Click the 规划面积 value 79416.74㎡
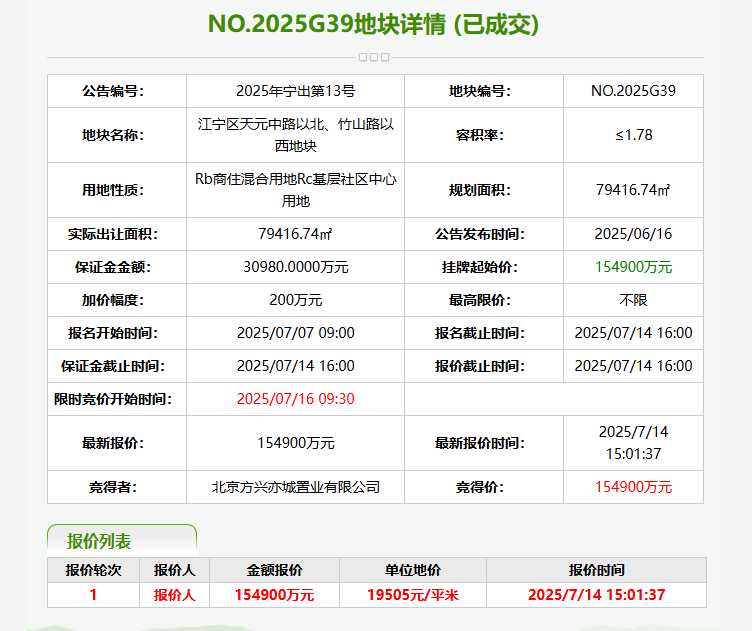This screenshot has height=631, width=752. coord(633,190)
